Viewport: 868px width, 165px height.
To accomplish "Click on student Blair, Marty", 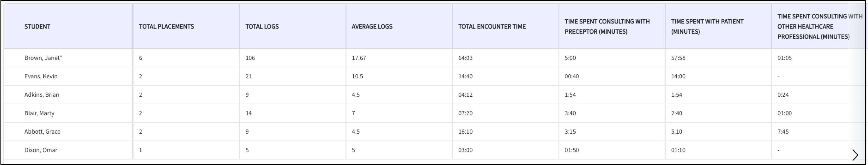I will [x=39, y=113].
